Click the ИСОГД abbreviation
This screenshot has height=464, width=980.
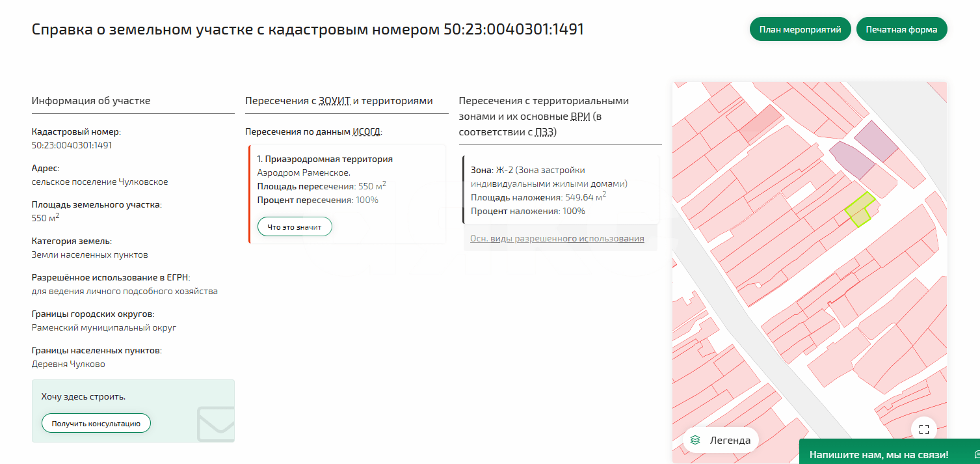point(367,131)
